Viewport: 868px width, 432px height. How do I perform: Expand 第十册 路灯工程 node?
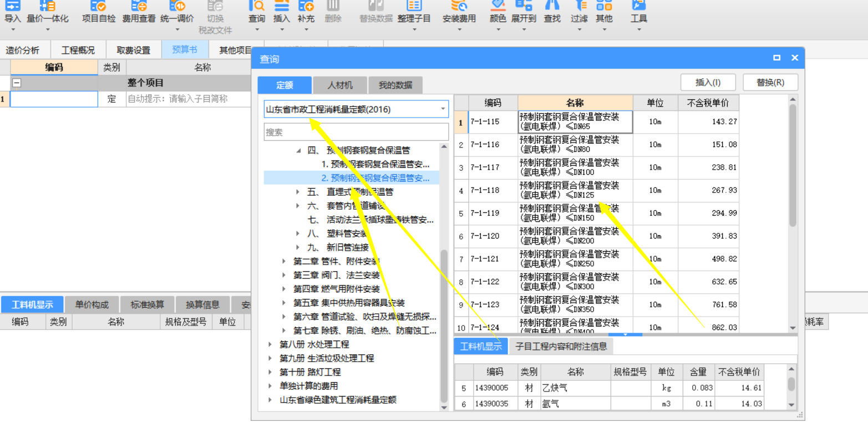pyautogui.click(x=270, y=372)
